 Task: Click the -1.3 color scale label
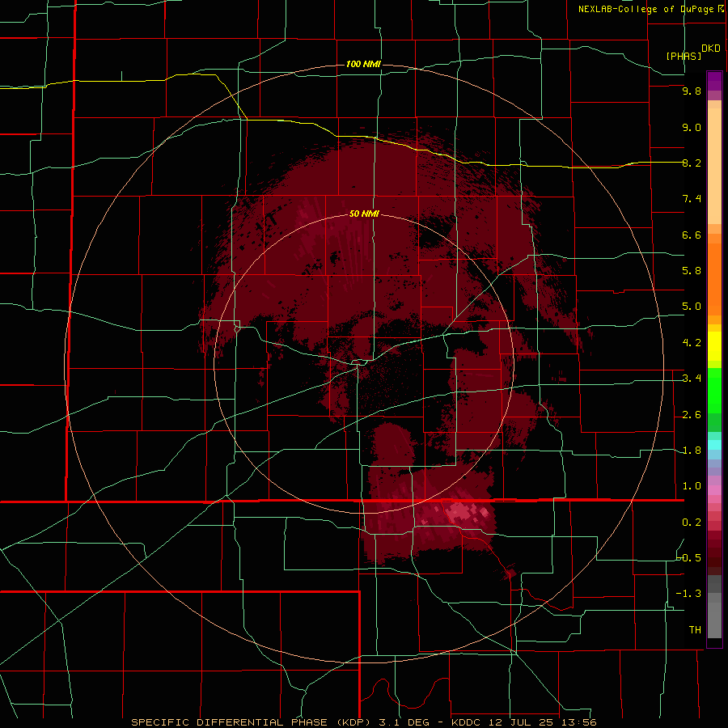pos(689,594)
